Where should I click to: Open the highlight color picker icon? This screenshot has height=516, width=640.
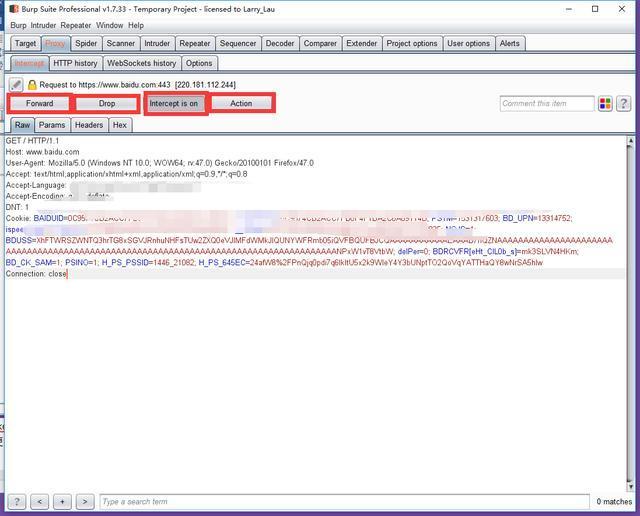coord(605,104)
